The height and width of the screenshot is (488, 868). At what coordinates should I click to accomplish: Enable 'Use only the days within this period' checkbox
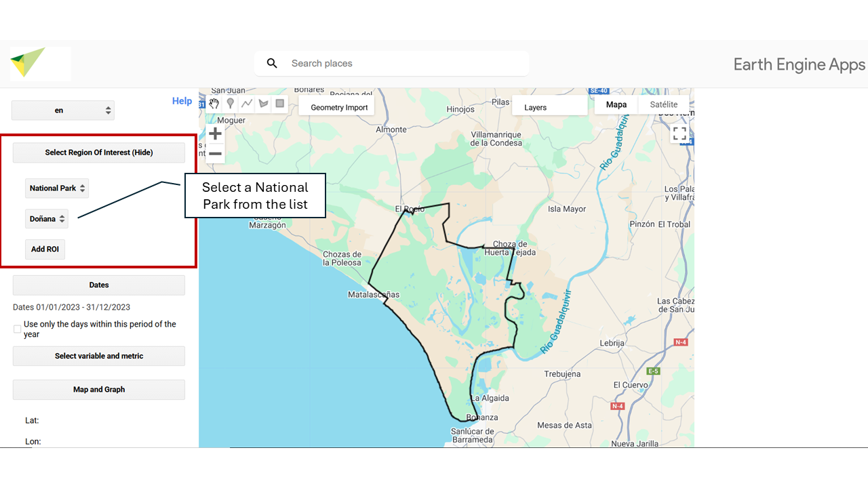(18, 329)
